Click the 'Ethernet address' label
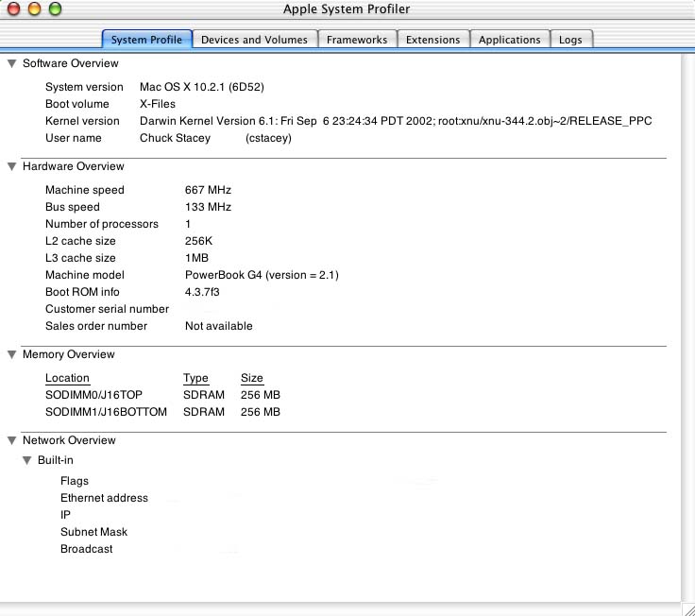Viewport: 695px width, 616px height. pos(104,498)
